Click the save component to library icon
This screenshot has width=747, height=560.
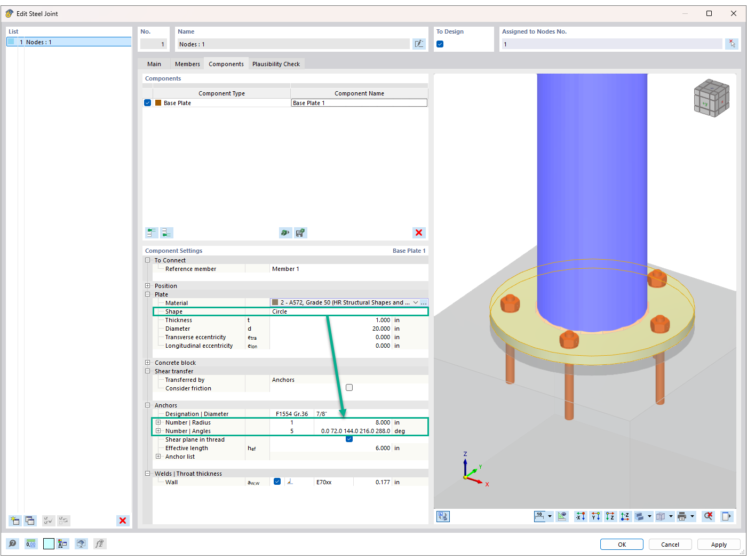pos(300,233)
